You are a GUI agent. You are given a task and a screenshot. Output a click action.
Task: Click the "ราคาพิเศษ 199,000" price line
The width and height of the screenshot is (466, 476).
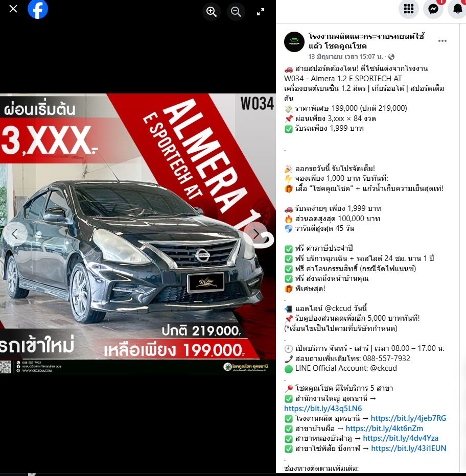345,108
